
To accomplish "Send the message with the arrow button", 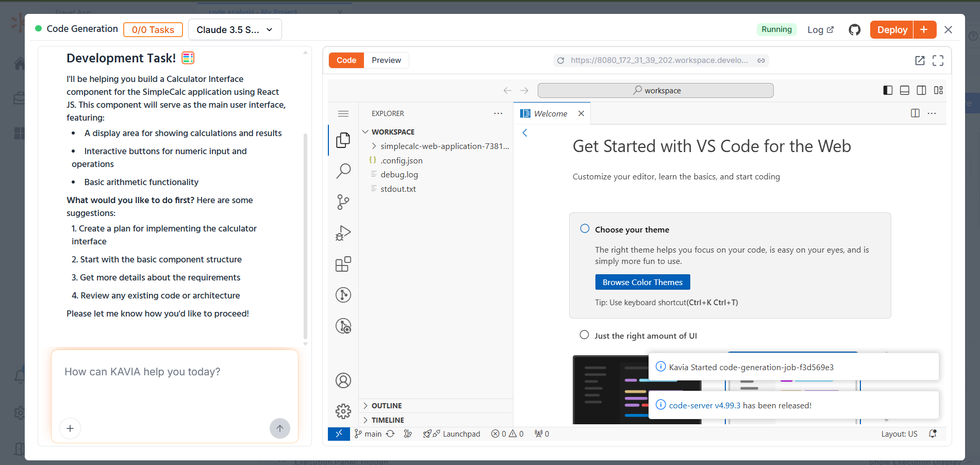I will click(x=280, y=428).
